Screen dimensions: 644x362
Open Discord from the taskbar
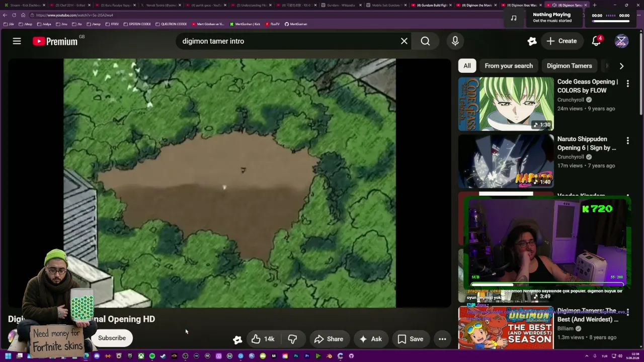click(97, 356)
